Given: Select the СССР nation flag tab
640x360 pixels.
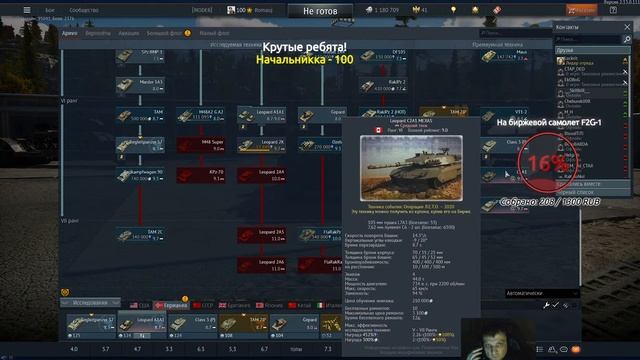Looking at the screenshot, I should pos(203,305).
